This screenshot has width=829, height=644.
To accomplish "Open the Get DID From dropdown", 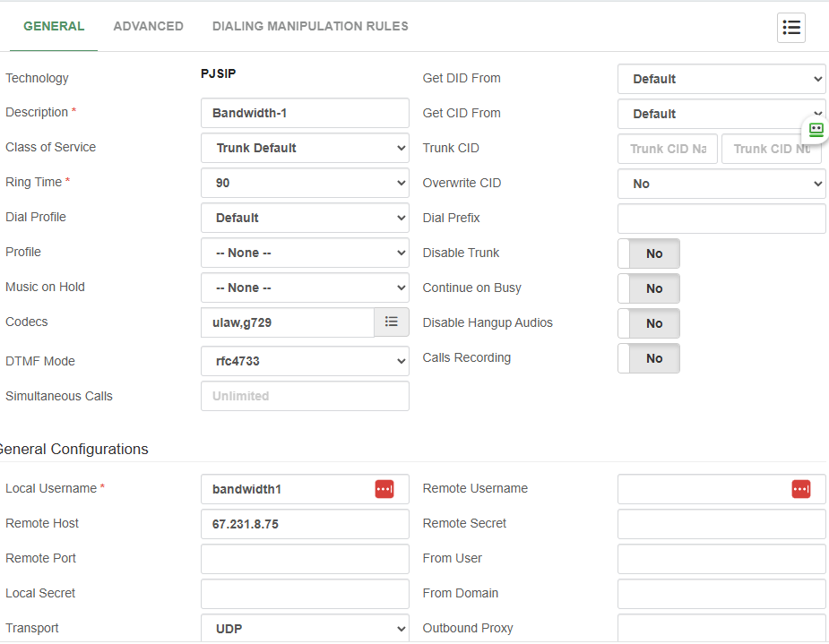I will 721,79.
